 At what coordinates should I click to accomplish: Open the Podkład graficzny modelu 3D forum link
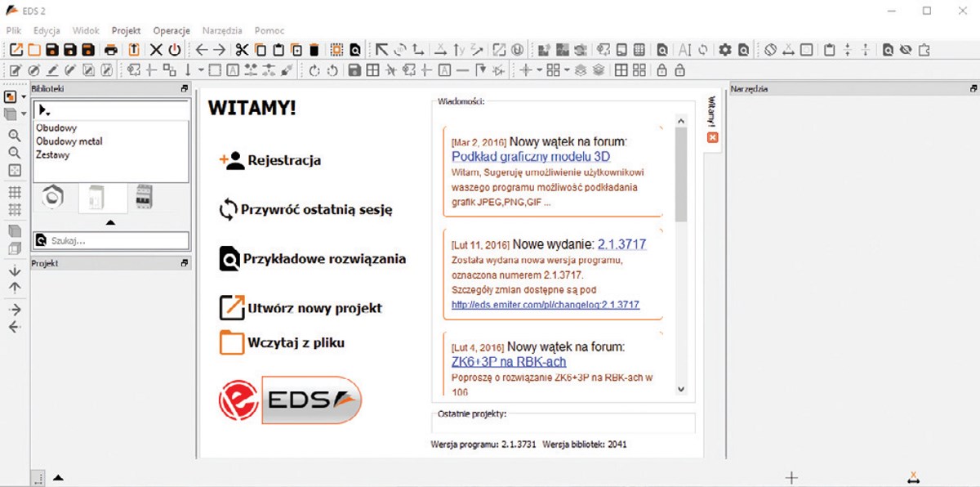531,157
